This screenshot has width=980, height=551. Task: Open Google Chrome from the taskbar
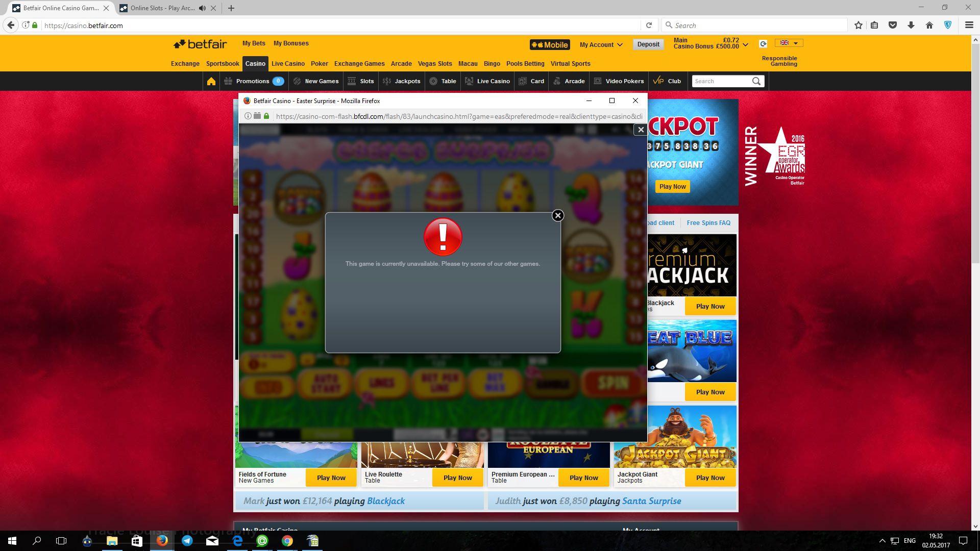click(287, 541)
